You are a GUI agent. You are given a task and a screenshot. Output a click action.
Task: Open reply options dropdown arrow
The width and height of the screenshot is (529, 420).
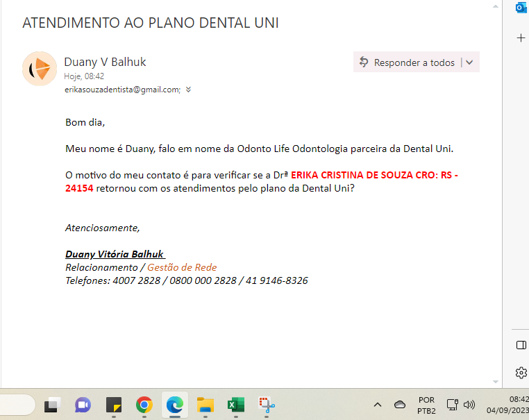click(x=469, y=62)
